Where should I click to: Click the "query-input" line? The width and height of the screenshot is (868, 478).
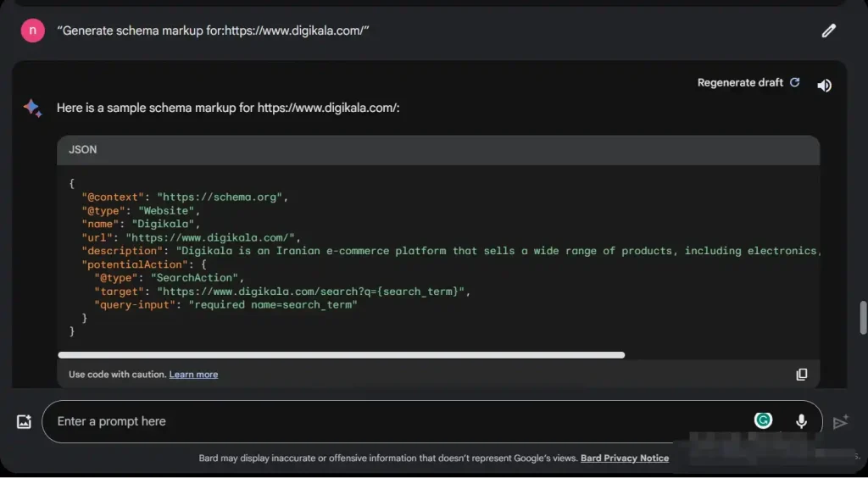point(225,304)
